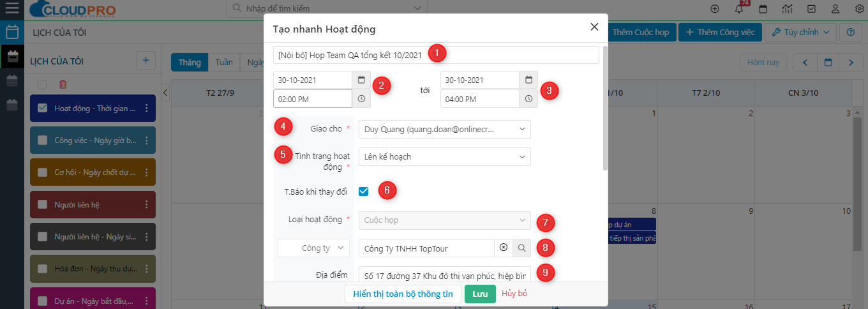Screen dimensions: 868x309
Task: Click the Lưu save button
Action: tap(480, 294)
